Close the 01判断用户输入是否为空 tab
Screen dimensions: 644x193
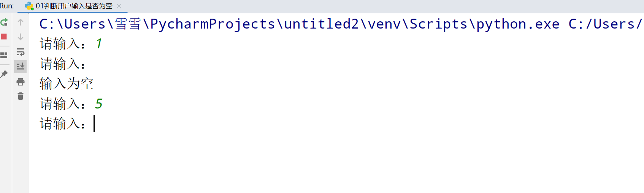click(x=119, y=6)
